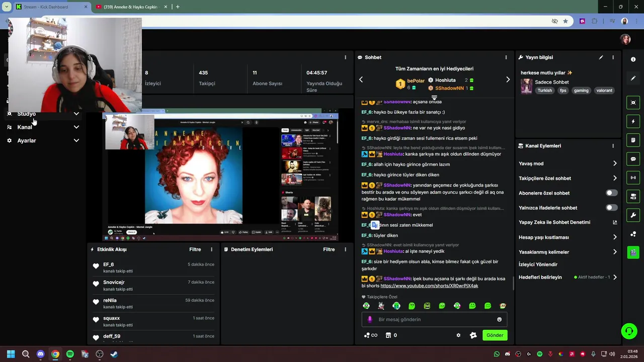Viewport: 644px width, 362px height.
Task: Click the star badge icon beside Gönder
Action: (x=473, y=335)
